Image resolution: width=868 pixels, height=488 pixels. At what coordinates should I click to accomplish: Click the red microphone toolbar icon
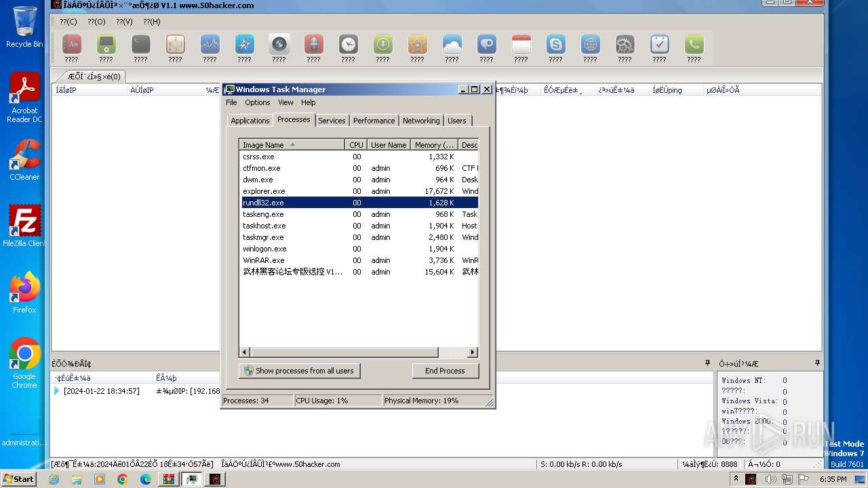pyautogui.click(x=314, y=45)
